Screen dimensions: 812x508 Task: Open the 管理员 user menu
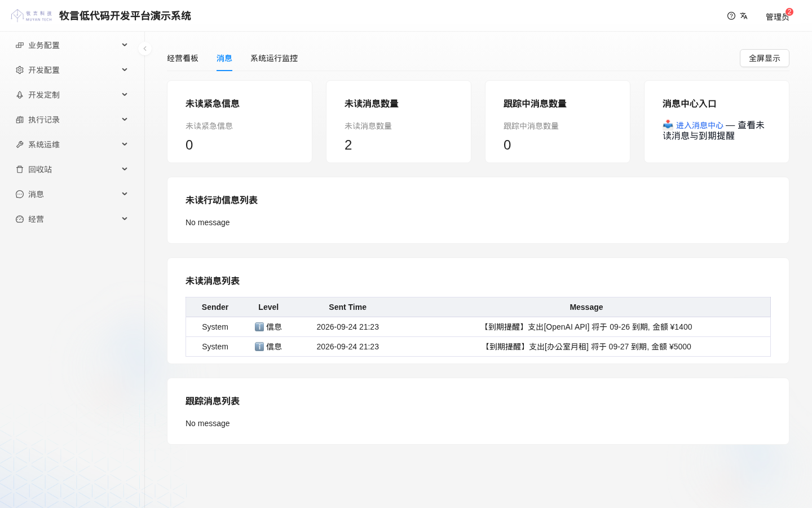click(777, 17)
